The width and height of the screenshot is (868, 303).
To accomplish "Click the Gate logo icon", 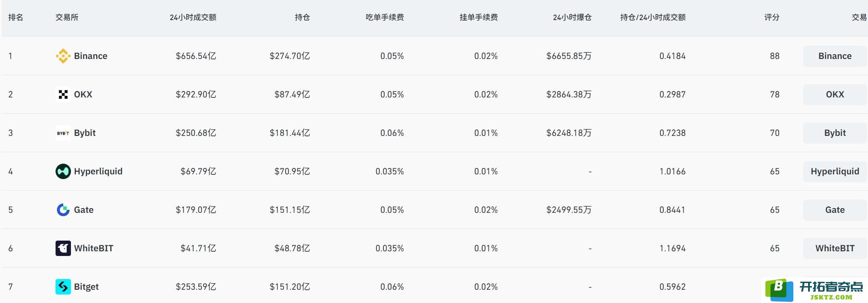I will [63, 210].
